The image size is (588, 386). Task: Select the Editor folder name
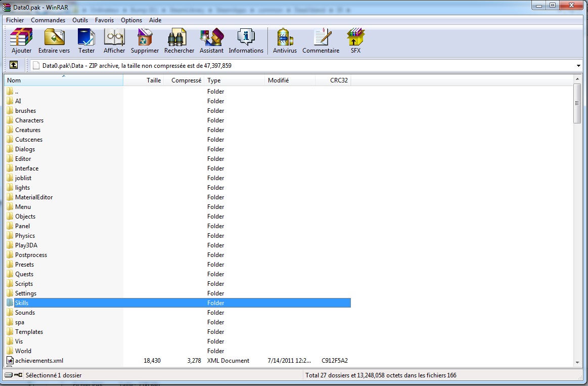click(23, 159)
